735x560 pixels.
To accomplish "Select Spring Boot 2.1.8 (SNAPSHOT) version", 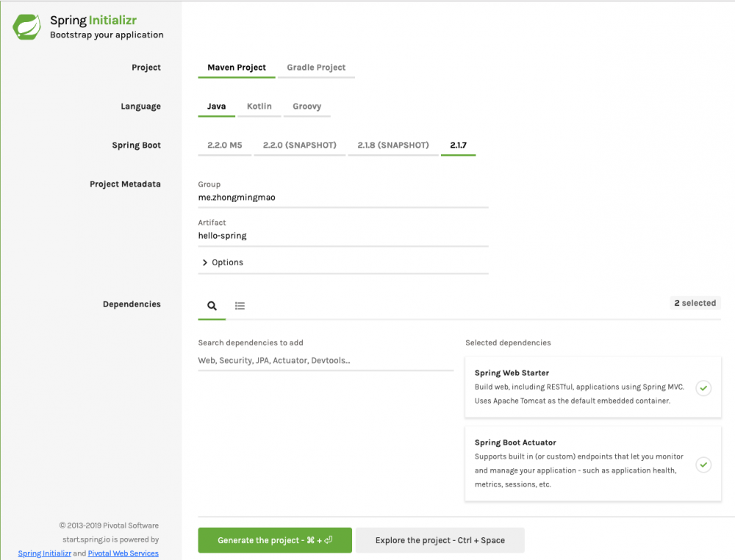I will pos(392,146).
